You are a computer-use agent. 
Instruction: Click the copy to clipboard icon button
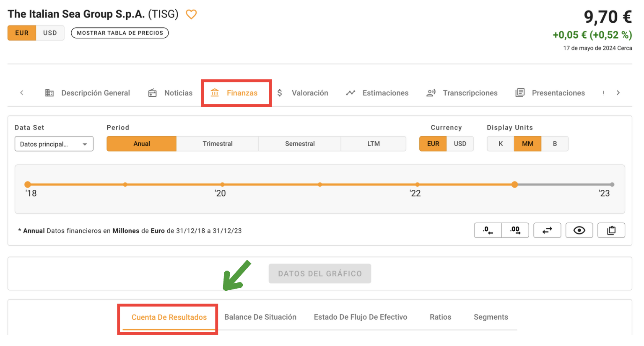(x=611, y=230)
